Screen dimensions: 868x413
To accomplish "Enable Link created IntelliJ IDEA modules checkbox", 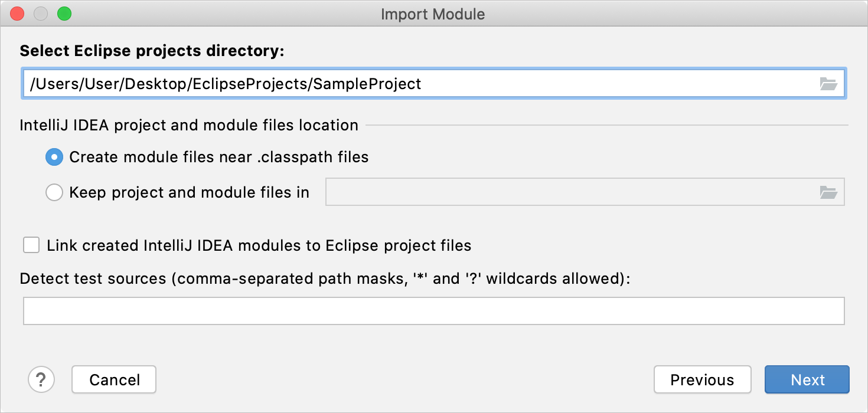I will pos(31,245).
